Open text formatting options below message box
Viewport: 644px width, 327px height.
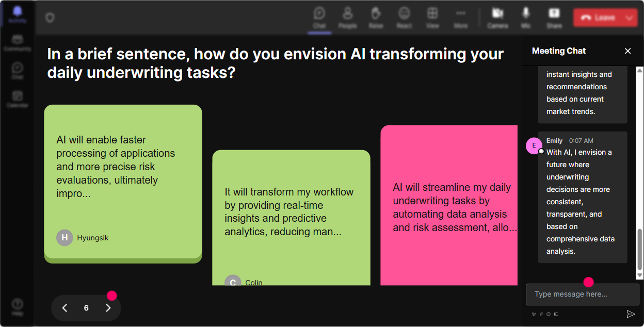[534, 314]
